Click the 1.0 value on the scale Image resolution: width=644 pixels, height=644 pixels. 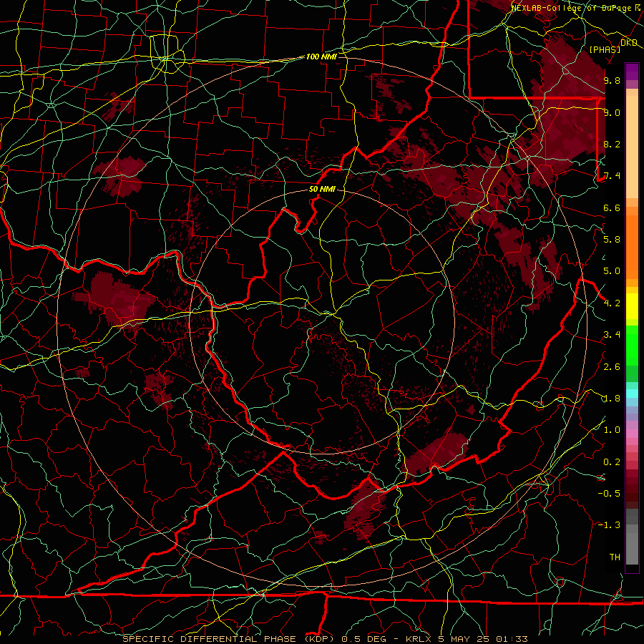click(612, 430)
